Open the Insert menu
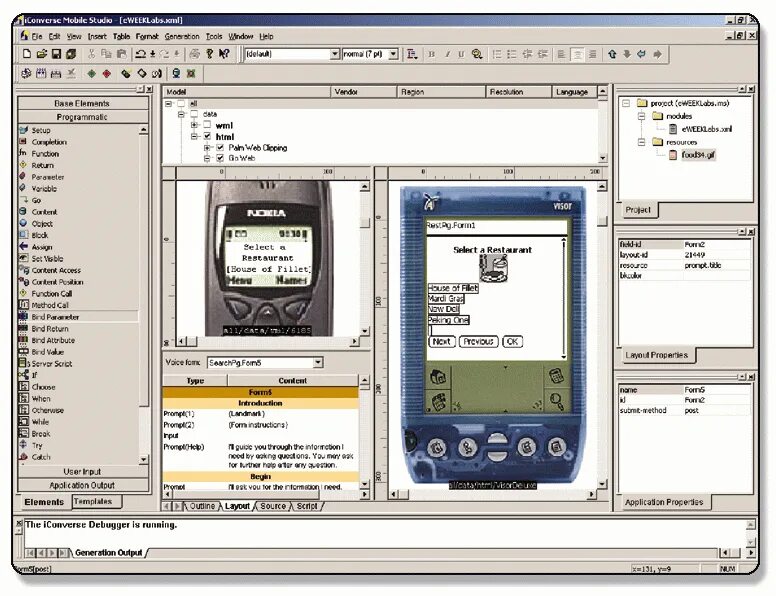 coord(97,37)
